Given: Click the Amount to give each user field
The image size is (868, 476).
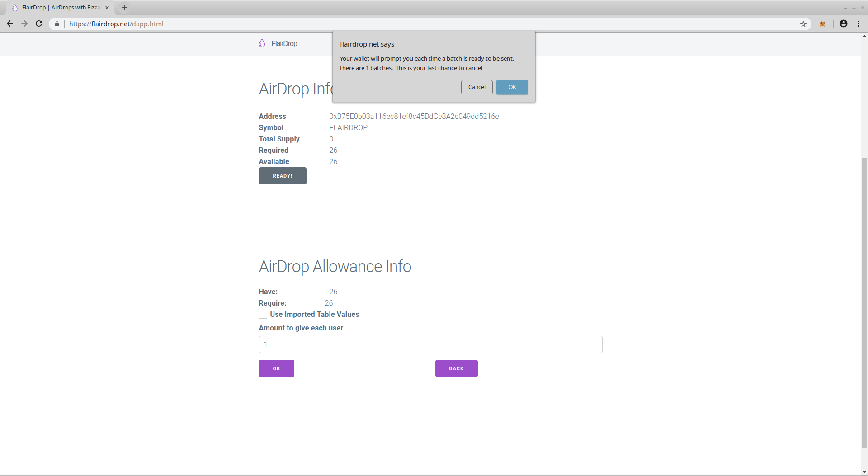Looking at the screenshot, I should [x=430, y=344].
